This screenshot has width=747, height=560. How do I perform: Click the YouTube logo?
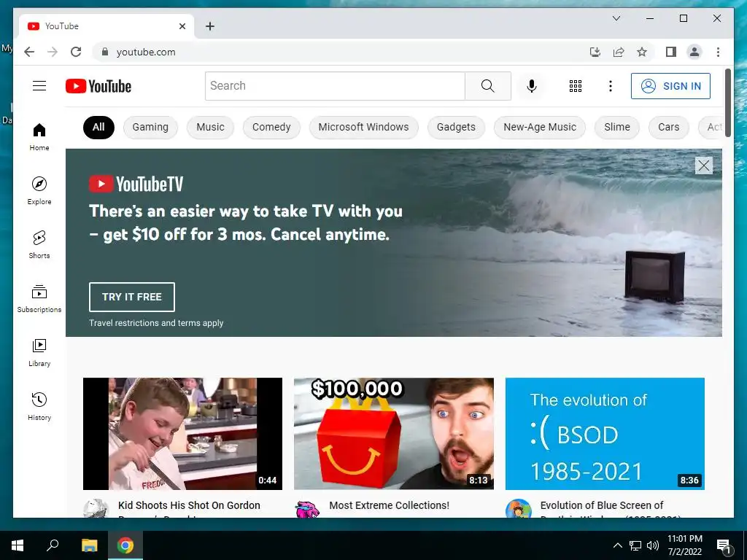98,86
